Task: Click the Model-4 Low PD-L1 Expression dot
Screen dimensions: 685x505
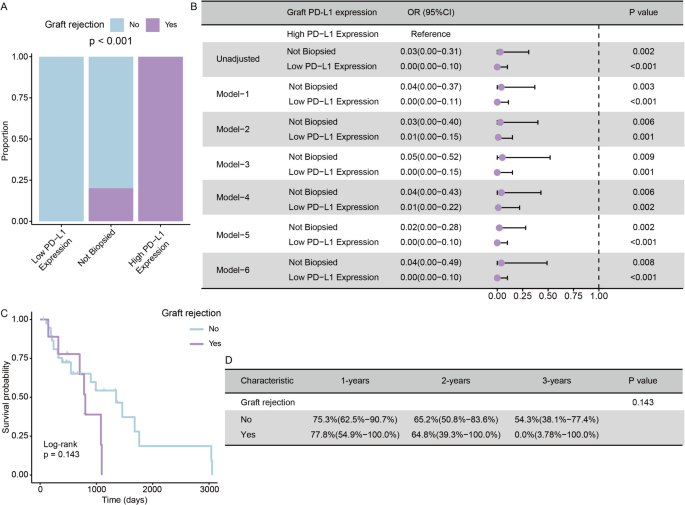Action: pos(498,207)
